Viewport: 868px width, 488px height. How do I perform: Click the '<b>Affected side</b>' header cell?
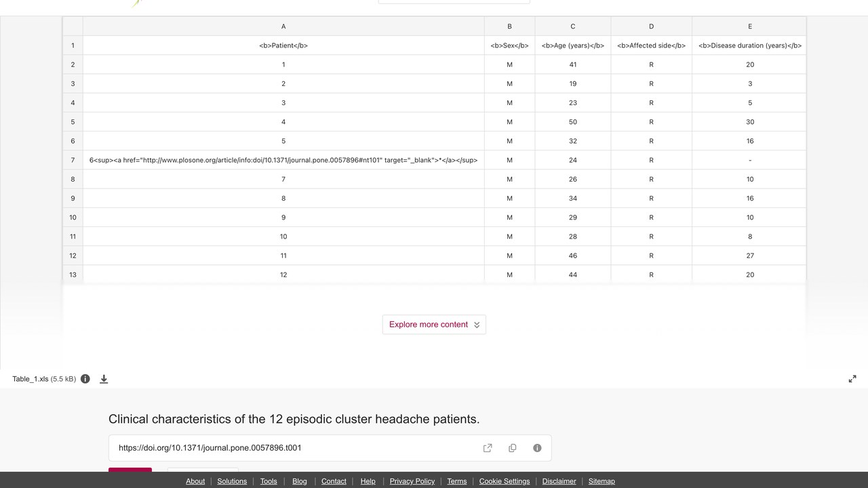[651, 45]
